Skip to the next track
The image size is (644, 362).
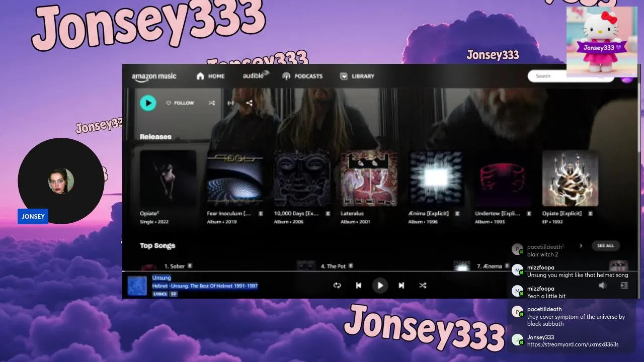point(401,286)
